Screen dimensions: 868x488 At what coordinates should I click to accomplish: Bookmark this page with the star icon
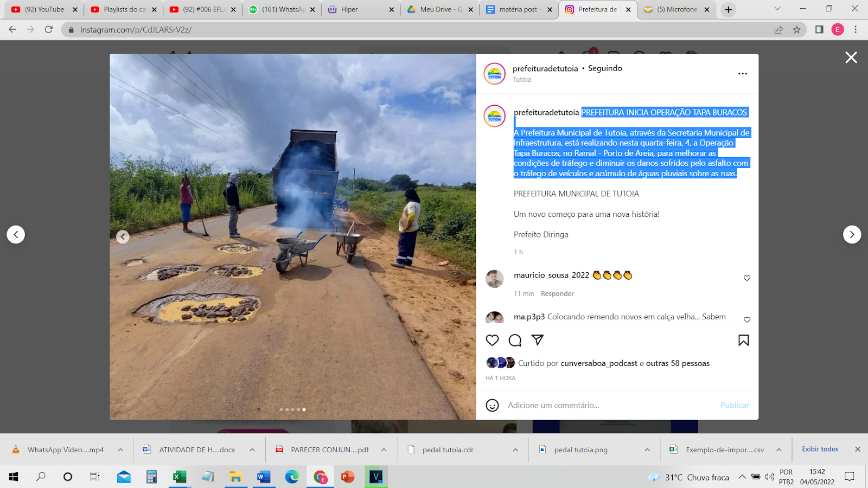pyautogui.click(x=796, y=30)
